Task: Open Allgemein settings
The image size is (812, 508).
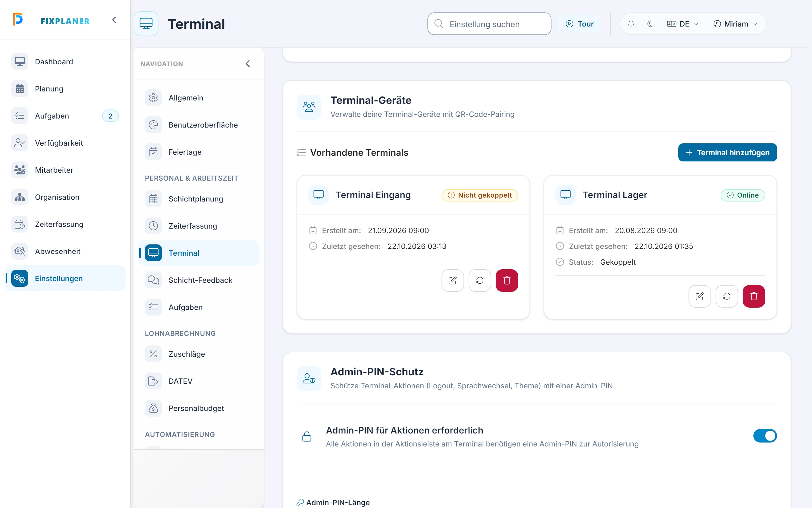Action: tap(199, 98)
